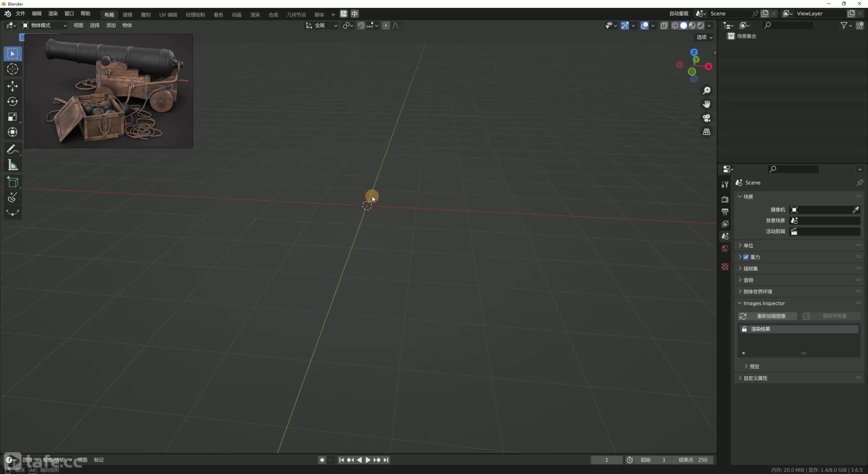Click the current frame number field
Viewport: 868px width, 474px height.
[607, 460]
